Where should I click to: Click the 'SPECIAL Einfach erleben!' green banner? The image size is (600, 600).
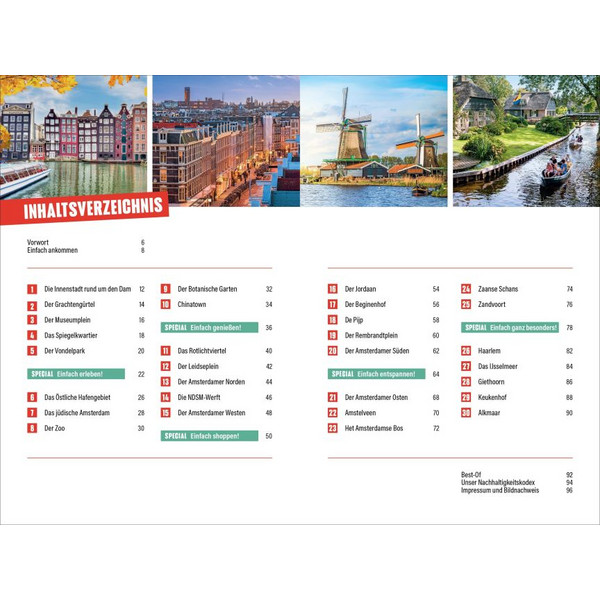coord(76,374)
